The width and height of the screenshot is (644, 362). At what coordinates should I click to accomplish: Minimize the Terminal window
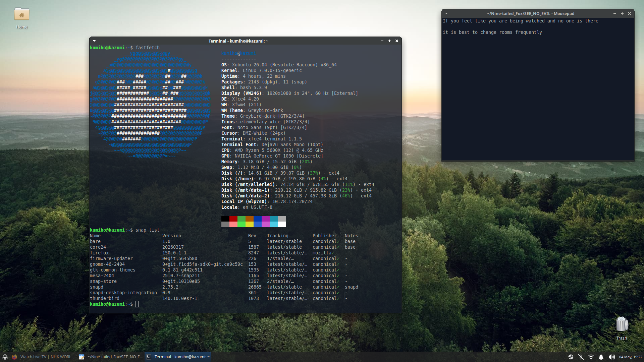tap(382, 41)
